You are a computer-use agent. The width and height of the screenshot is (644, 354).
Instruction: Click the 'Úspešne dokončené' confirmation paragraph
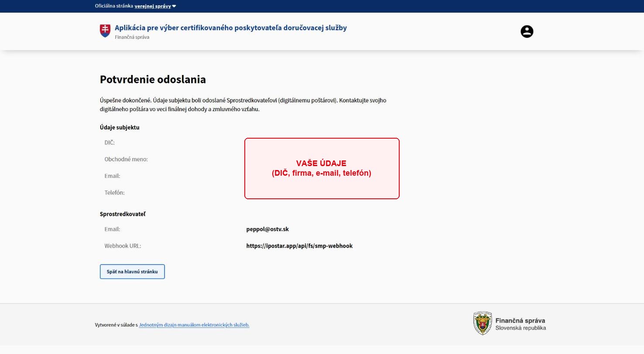[243, 105]
